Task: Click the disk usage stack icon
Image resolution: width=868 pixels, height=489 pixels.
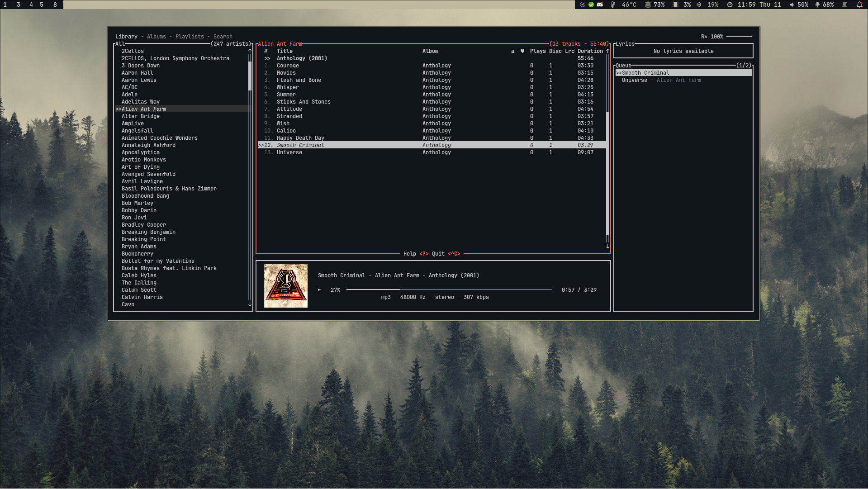Action: (x=648, y=5)
